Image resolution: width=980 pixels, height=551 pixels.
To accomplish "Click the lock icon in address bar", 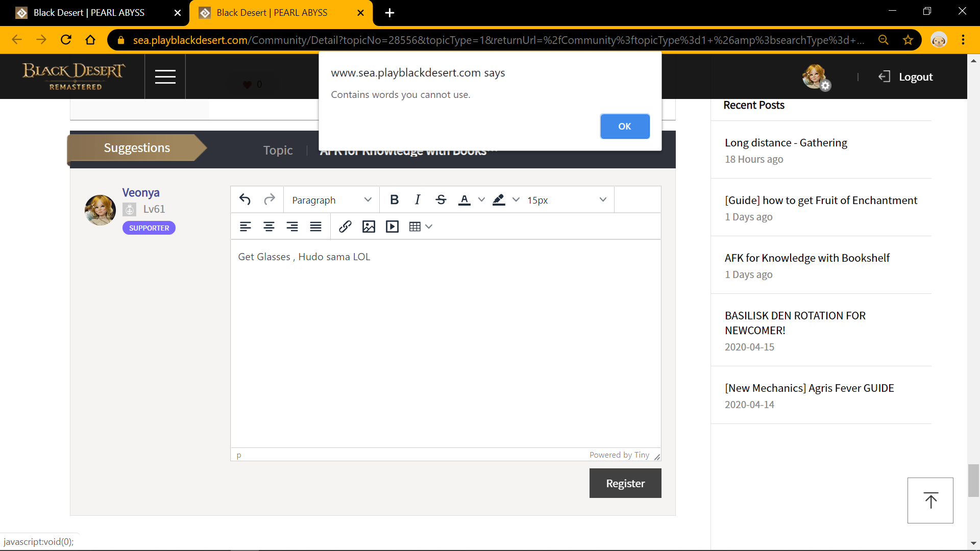I will 121,40.
